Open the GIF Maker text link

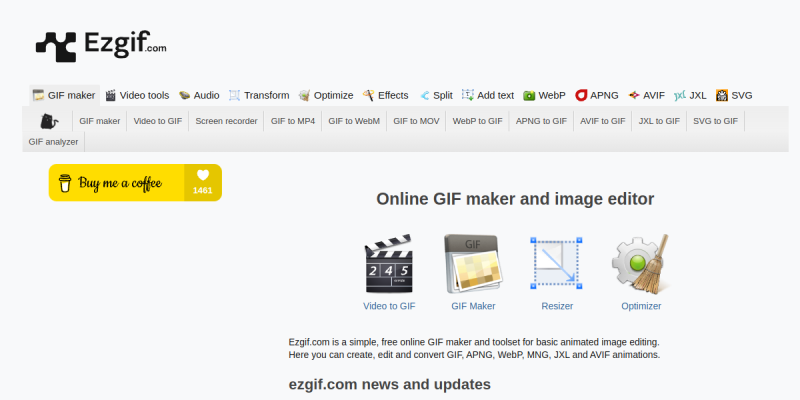pos(473,306)
